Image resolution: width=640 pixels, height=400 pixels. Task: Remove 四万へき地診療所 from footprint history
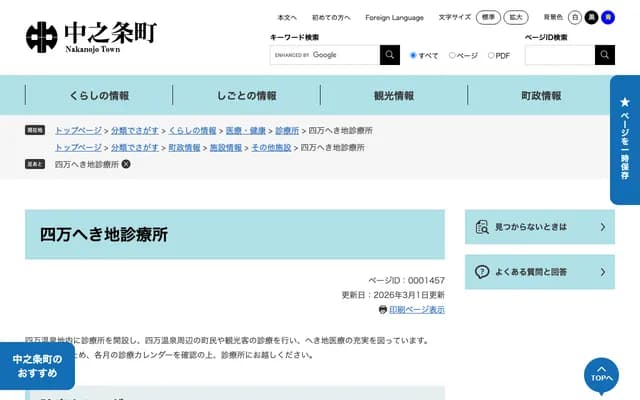click(126, 163)
